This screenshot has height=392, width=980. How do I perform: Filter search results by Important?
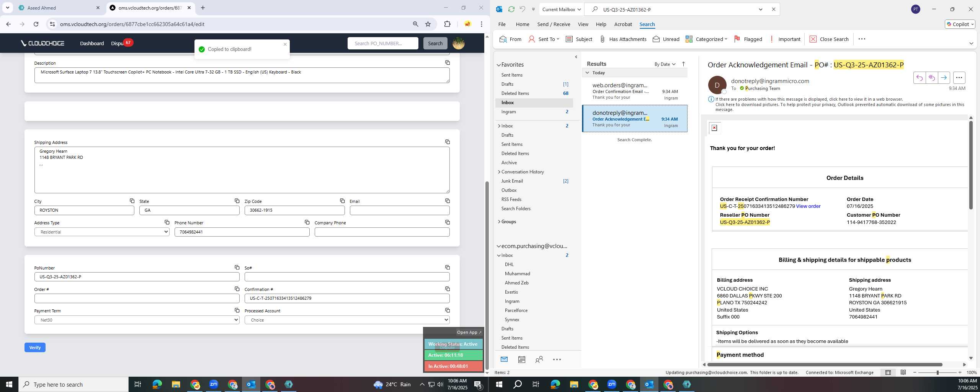[x=784, y=39]
